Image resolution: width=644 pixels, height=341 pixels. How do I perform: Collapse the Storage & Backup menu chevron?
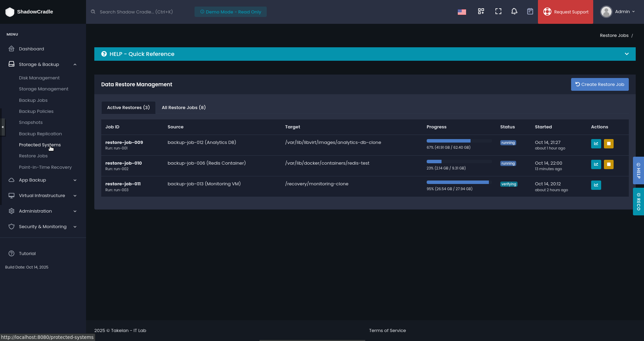pyautogui.click(x=75, y=65)
